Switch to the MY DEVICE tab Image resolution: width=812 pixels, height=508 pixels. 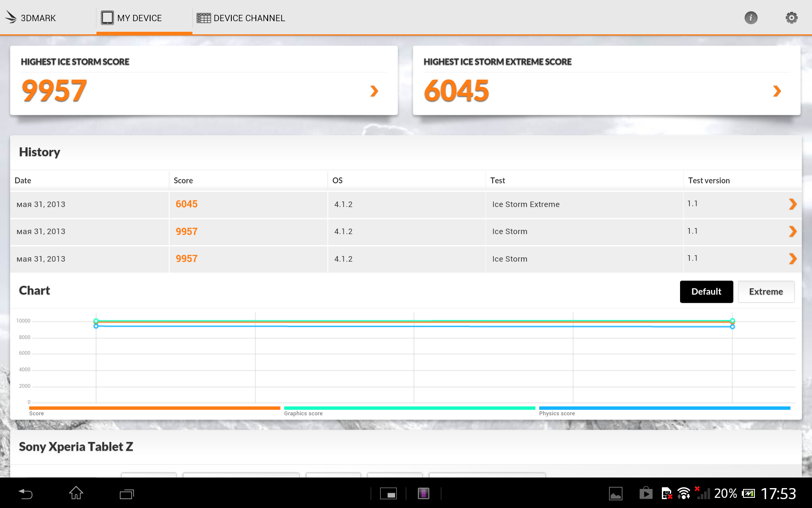pos(144,18)
